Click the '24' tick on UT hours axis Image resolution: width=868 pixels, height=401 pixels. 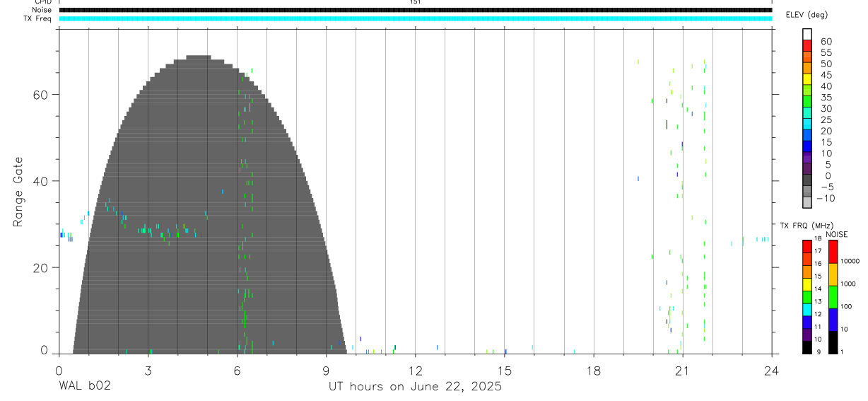772,370
